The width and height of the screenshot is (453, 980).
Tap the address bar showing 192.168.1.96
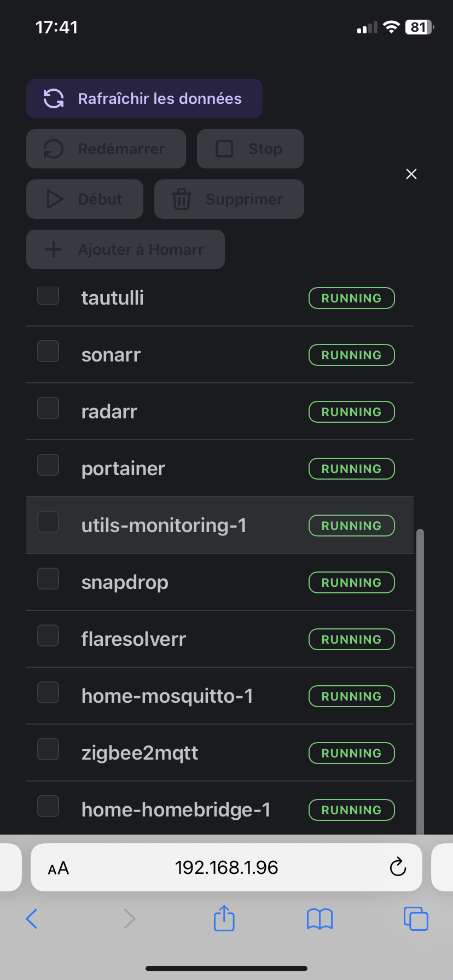click(226, 867)
